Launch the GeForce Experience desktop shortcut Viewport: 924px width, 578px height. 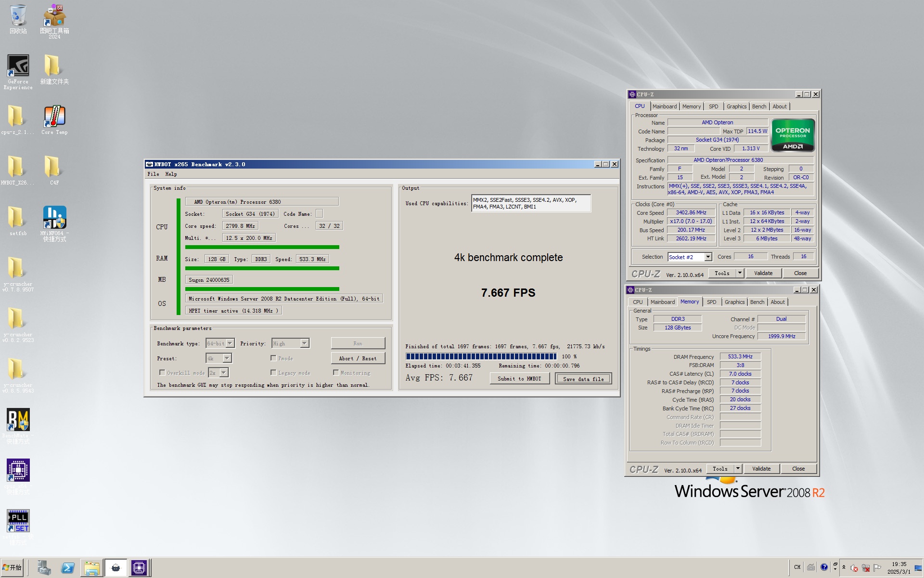click(x=18, y=72)
